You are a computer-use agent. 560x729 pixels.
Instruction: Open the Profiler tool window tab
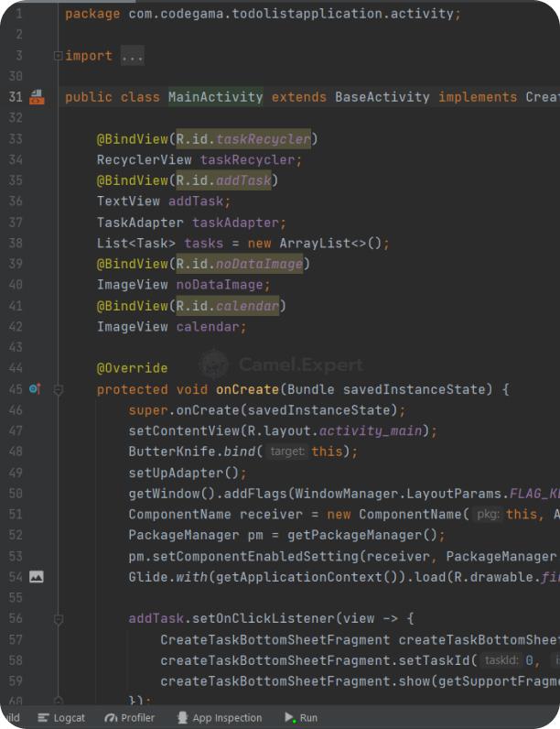[x=138, y=718]
